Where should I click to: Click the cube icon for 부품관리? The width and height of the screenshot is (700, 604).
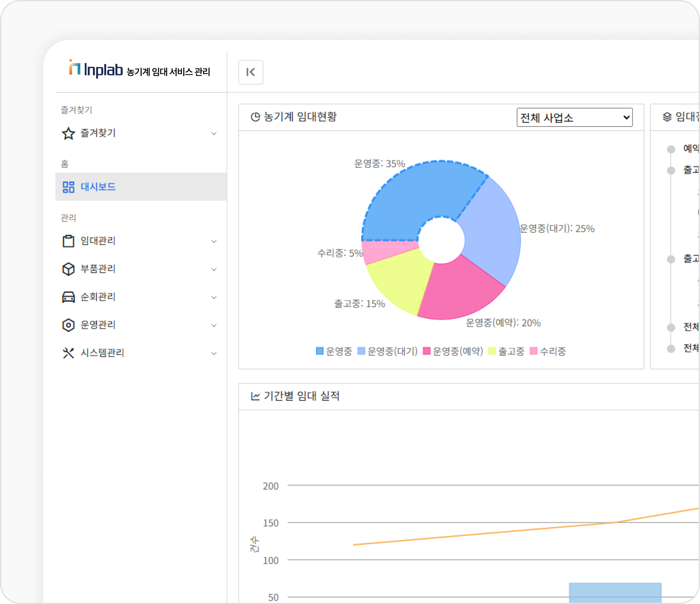(68, 269)
